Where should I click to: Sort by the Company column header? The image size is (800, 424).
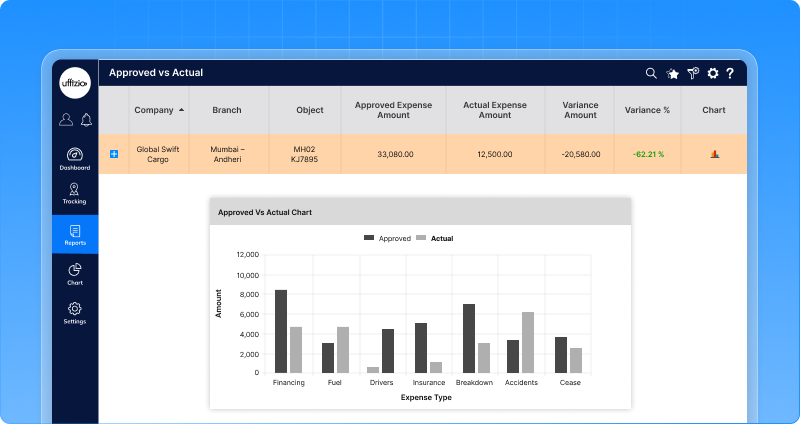click(x=159, y=110)
